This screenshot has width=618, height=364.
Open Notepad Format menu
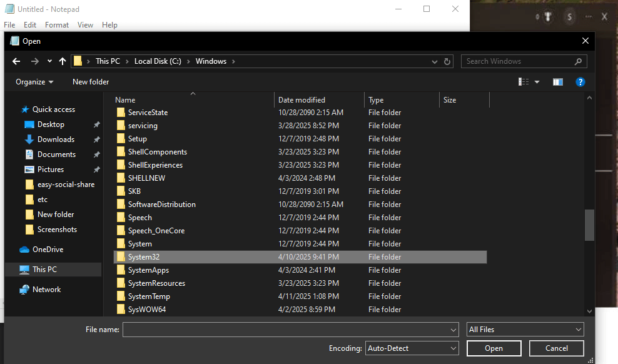(x=57, y=25)
